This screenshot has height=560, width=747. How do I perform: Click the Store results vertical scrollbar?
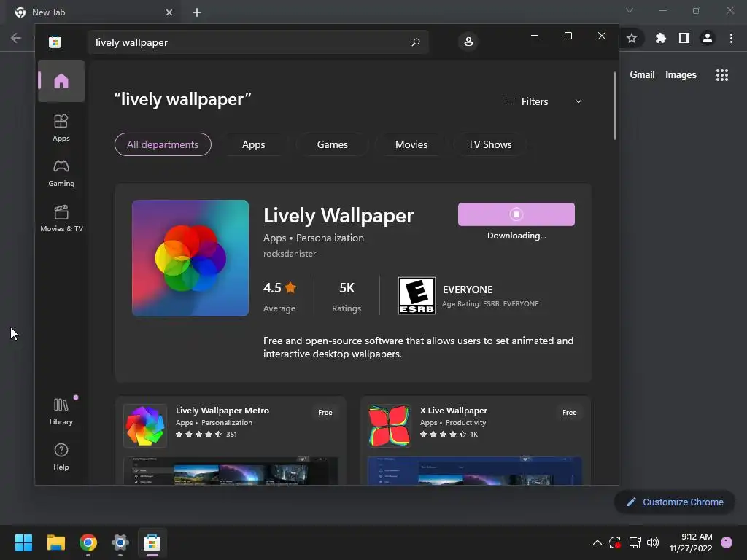coord(614,106)
